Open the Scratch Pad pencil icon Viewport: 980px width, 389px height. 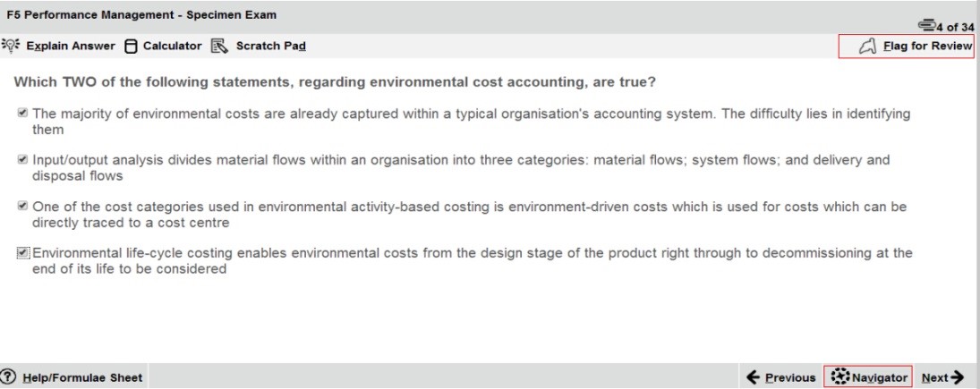pos(219,47)
